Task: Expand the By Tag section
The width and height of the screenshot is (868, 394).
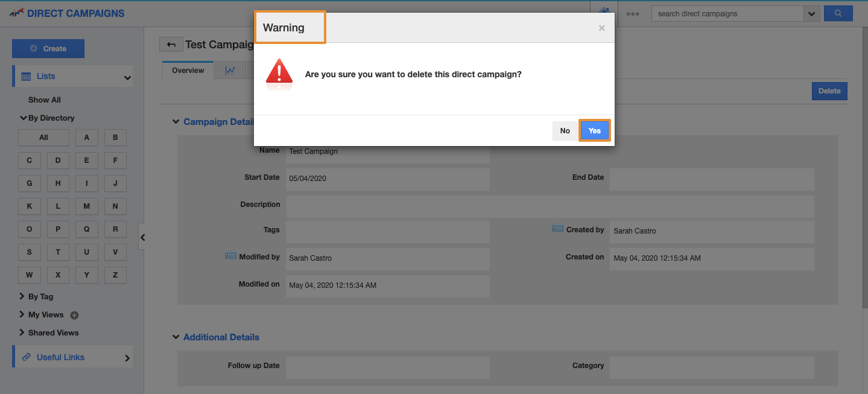Action: [21, 296]
